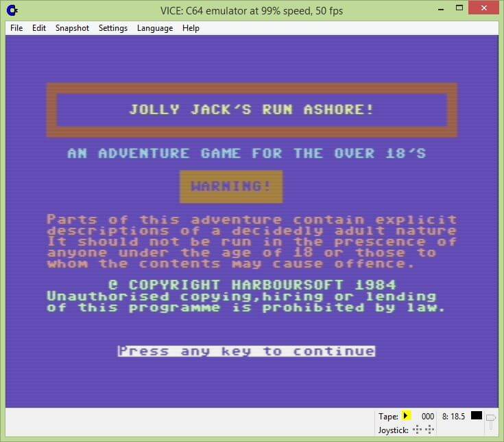
Task: Click the tape counter showing 000
Action: point(427,417)
